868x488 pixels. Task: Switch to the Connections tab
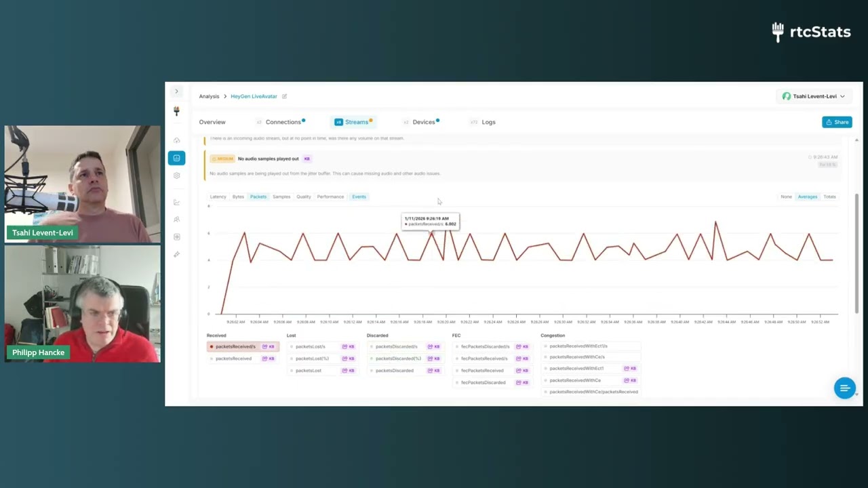[283, 122]
